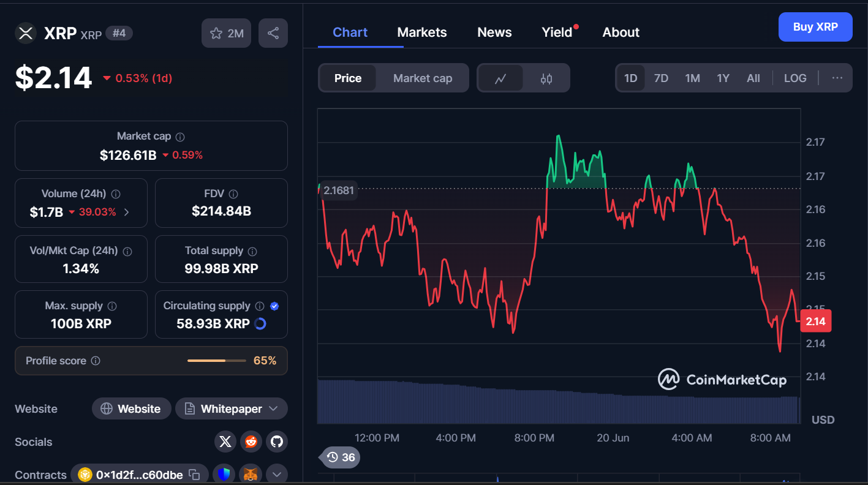Image resolution: width=868 pixels, height=485 pixels.
Task: Set chart range to 1M
Action: click(692, 78)
